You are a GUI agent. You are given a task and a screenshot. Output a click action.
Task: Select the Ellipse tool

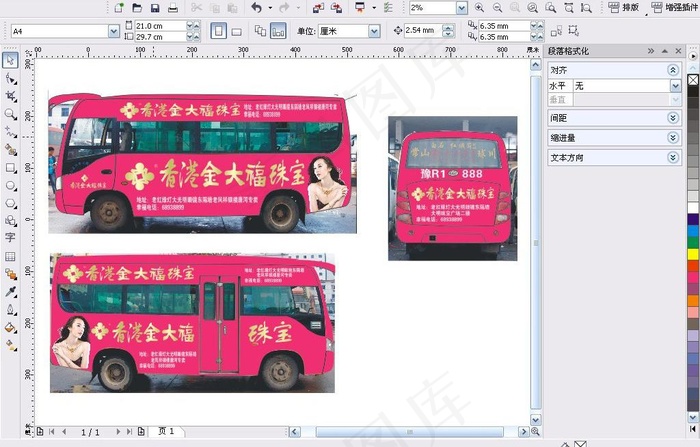click(x=10, y=186)
